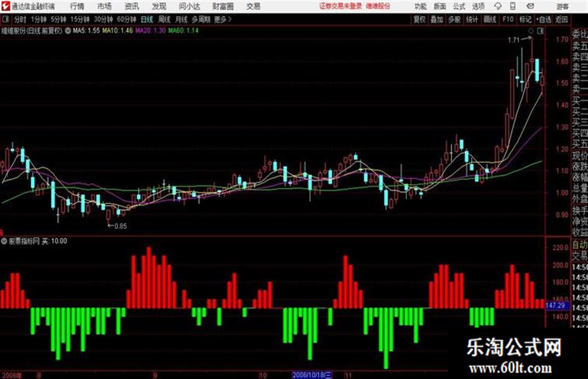Click the MA60: 1.14 indicator value

pyautogui.click(x=184, y=30)
